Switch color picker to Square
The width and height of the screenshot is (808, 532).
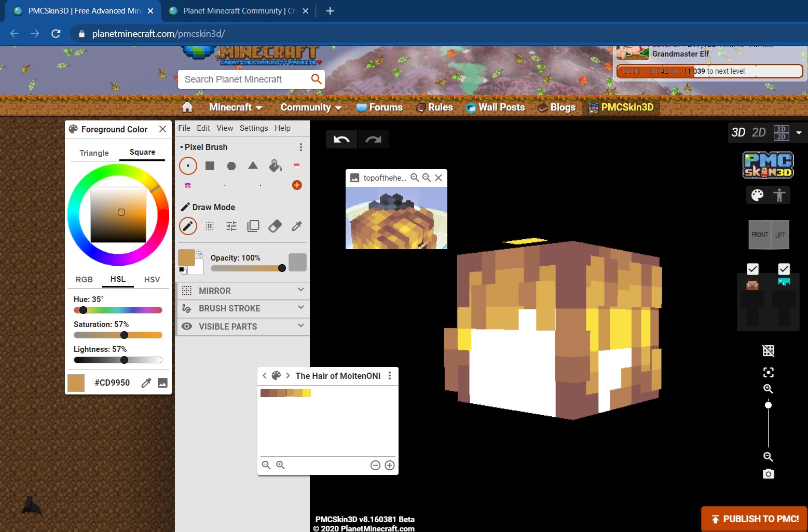tap(142, 152)
